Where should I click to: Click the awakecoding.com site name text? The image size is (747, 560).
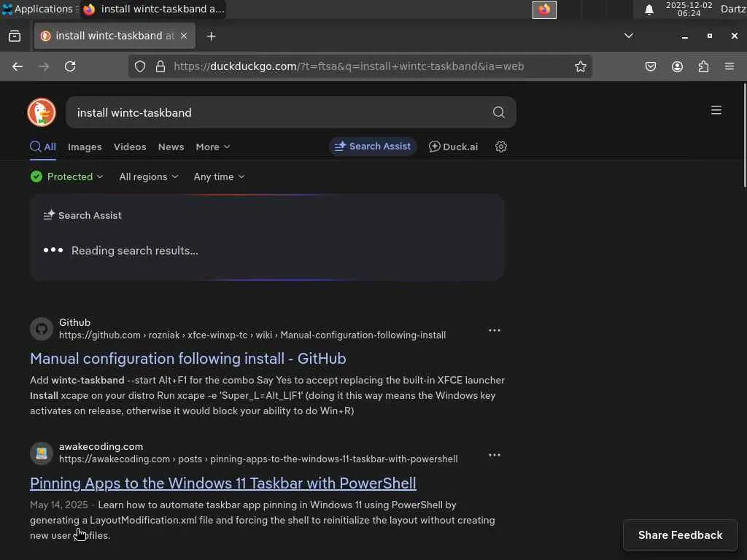click(x=101, y=447)
